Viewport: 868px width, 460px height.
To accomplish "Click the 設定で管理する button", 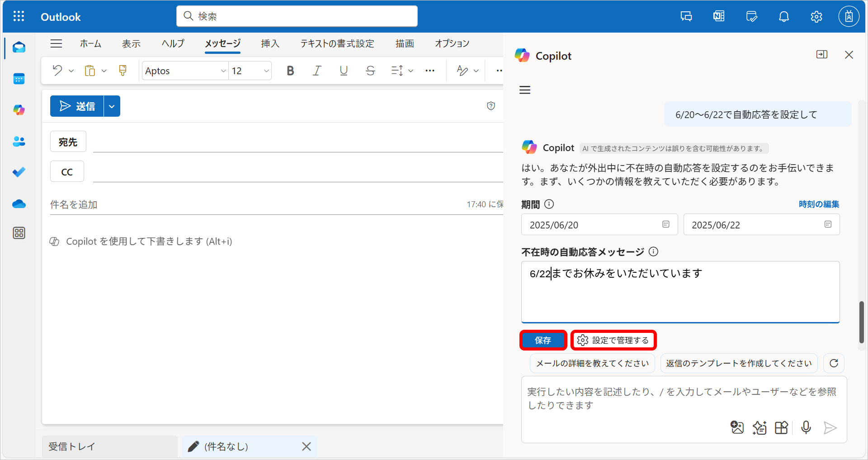I will coord(613,340).
